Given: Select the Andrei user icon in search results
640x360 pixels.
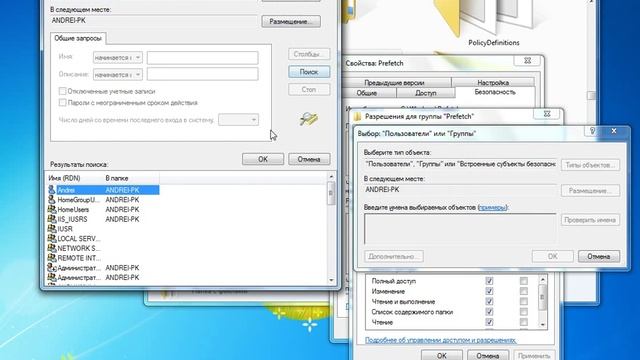Looking at the screenshot, I should [51, 190].
